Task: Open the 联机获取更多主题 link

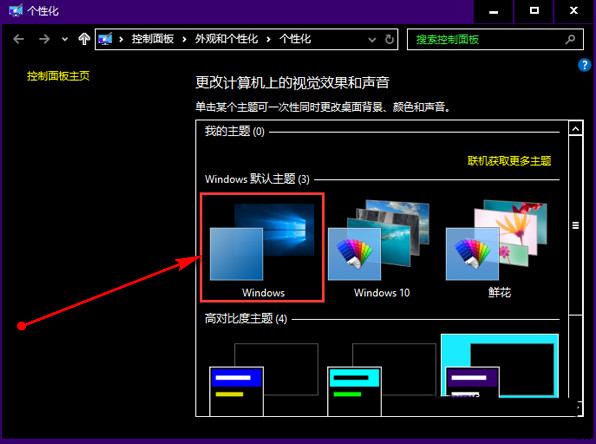Action: point(509,161)
